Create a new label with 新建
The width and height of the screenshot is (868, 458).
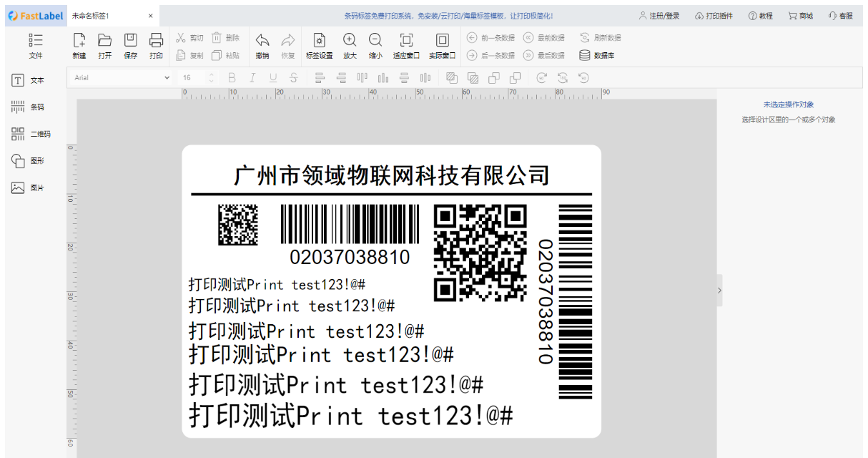click(x=79, y=46)
